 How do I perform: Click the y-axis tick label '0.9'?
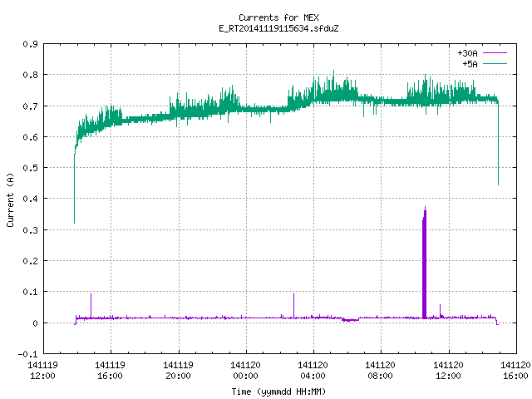pos(30,44)
